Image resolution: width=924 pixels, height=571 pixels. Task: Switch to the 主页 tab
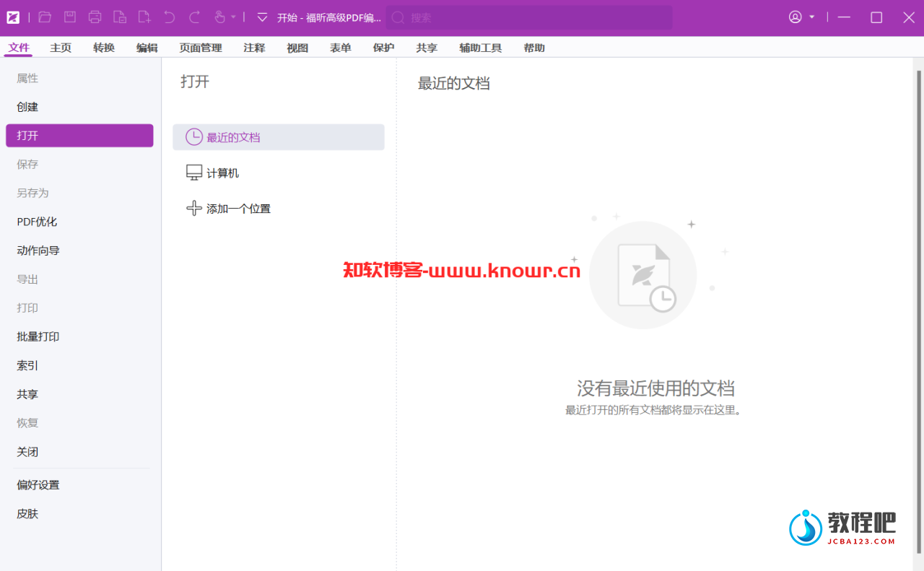[61, 48]
